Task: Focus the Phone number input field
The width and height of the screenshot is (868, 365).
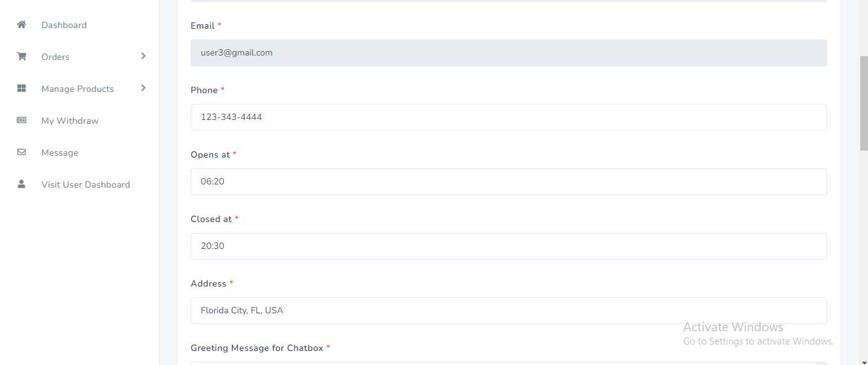Action: coord(509,117)
